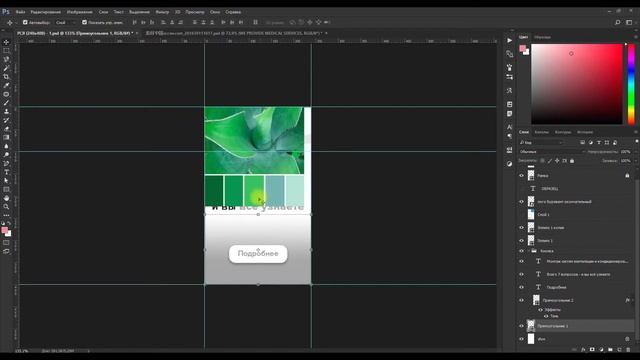Click the New group folder icon
This screenshot has height=360, width=640.
click(x=610, y=350)
